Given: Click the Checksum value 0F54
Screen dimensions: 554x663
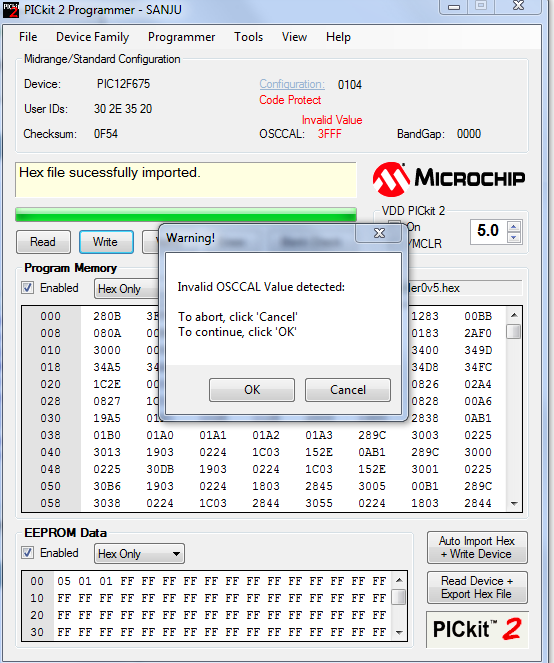Looking at the screenshot, I should 106,134.
